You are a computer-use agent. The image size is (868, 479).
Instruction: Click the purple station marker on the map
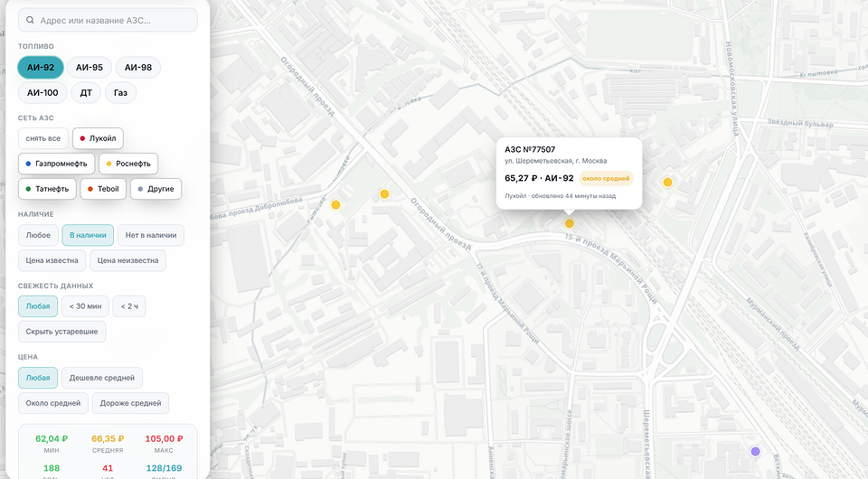[755, 451]
